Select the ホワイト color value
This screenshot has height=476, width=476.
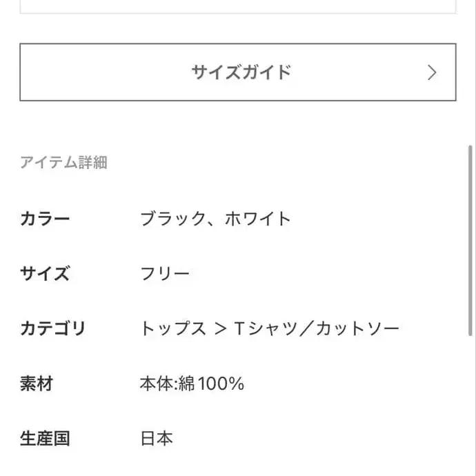tap(258, 219)
